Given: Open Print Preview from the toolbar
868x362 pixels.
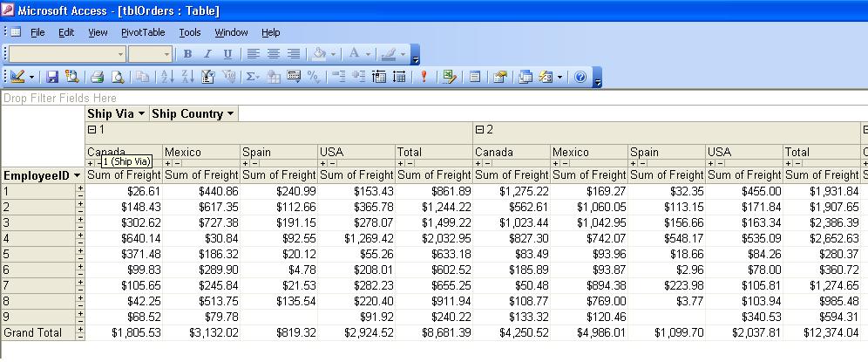Looking at the screenshot, I should (118, 77).
